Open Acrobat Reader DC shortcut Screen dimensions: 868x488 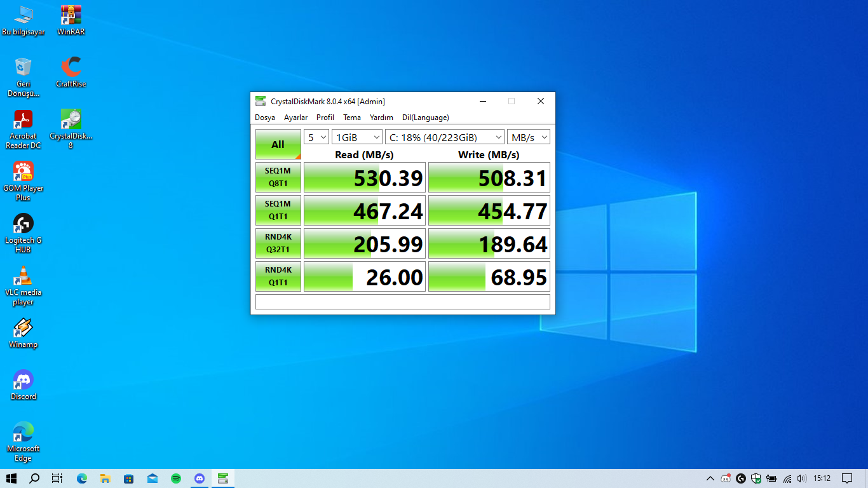coord(24,129)
